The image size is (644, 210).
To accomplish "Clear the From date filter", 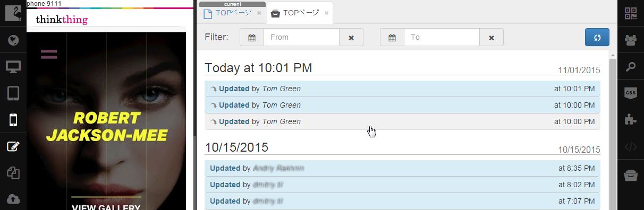I will tap(351, 38).
